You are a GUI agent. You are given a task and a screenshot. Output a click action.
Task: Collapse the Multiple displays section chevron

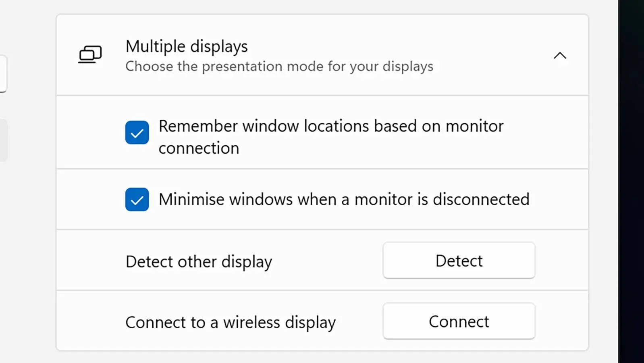coord(560,56)
